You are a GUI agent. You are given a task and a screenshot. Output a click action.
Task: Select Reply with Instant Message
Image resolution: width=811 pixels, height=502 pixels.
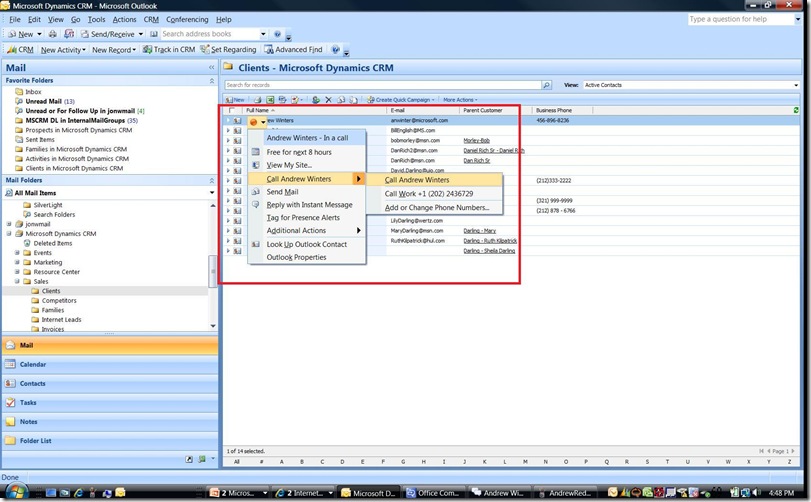pos(307,205)
